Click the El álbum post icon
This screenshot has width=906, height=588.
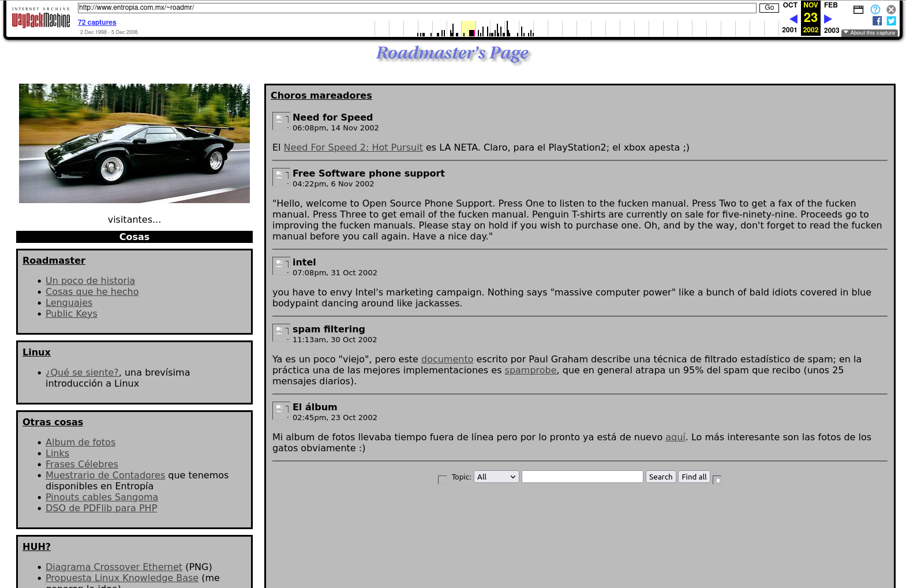pyautogui.click(x=280, y=410)
